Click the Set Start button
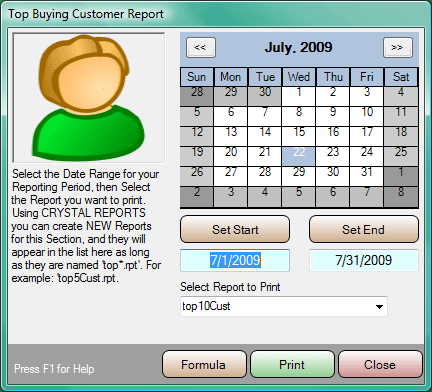 (235, 229)
